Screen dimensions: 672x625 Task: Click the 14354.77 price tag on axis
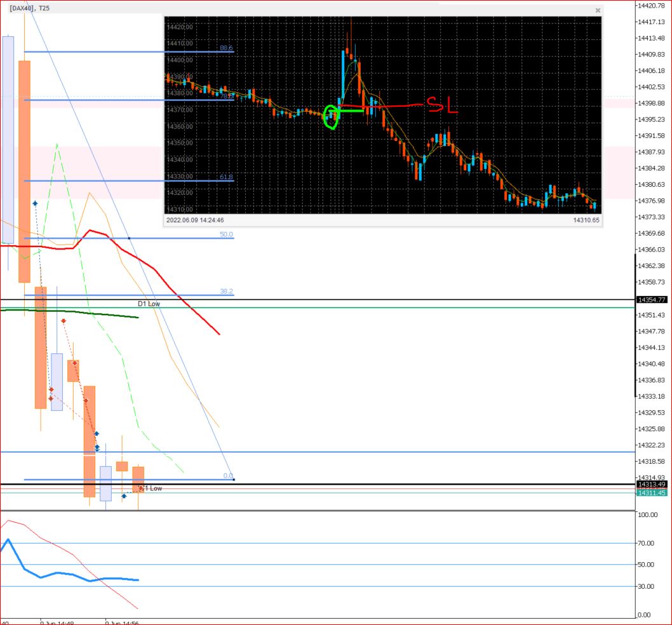(652, 300)
